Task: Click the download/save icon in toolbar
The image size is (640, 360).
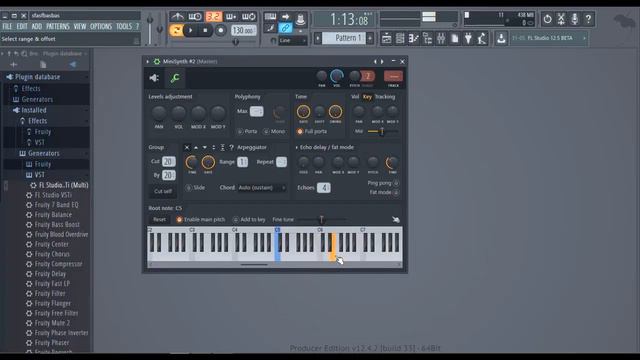Action: pyautogui.click(x=501, y=39)
